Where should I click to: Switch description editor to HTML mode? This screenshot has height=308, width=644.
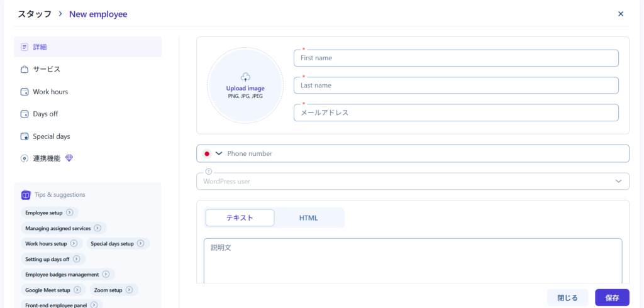(x=308, y=217)
